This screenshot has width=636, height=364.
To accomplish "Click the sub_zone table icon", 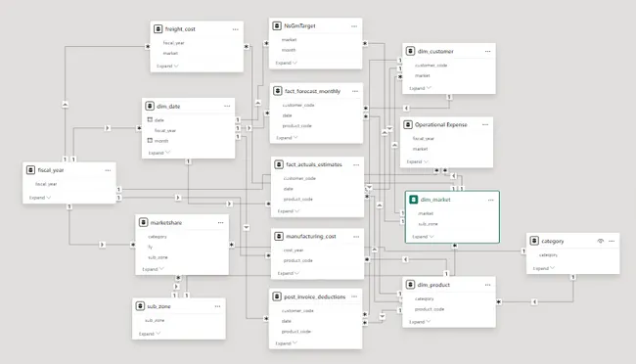I will tap(140, 306).
